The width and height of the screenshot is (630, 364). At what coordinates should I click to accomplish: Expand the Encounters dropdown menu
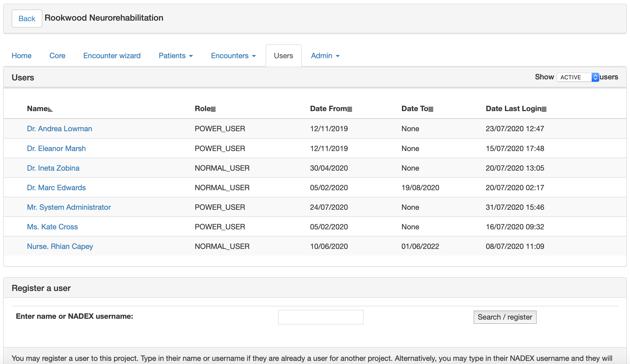pos(233,56)
